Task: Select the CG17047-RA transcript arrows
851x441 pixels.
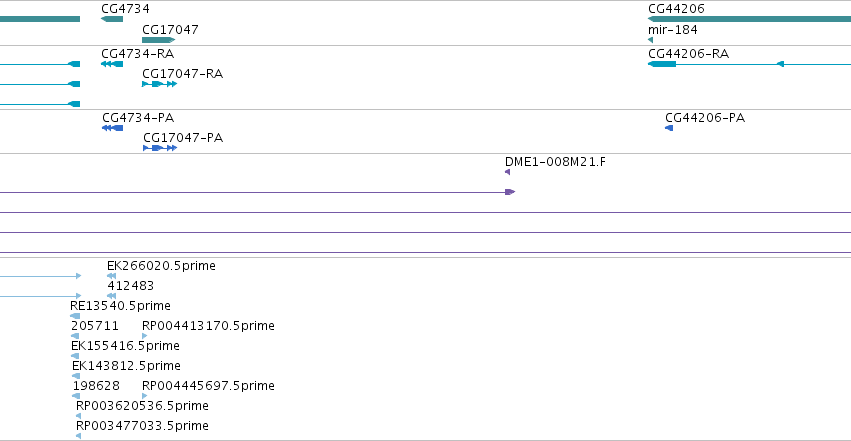Action: (x=160, y=84)
